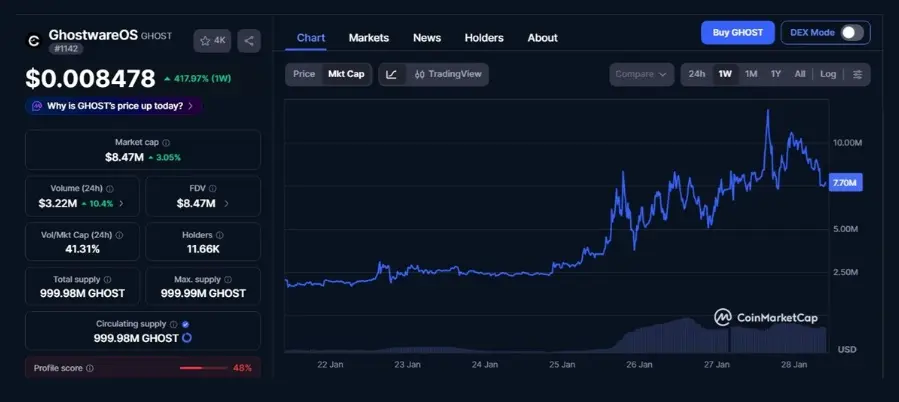Set chart range to 1Y

776,74
